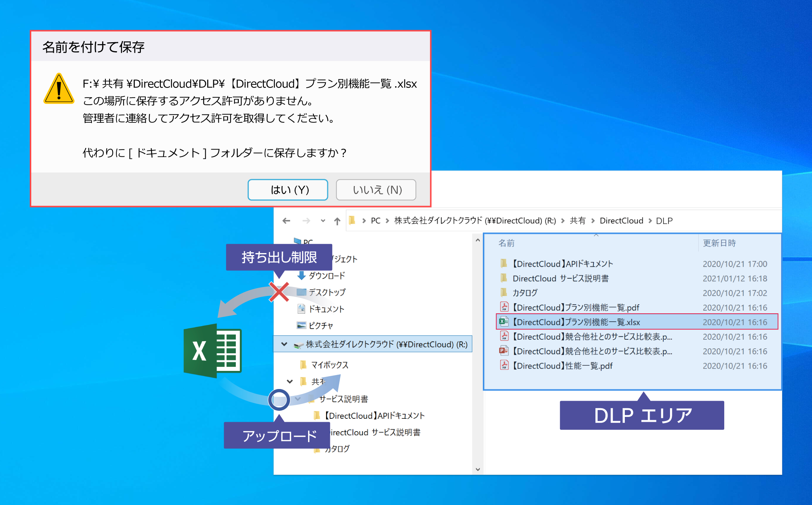The width and height of the screenshot is (812, 505).
Task: Open the カタログ folder in file list
Action: tap(525, 293)
